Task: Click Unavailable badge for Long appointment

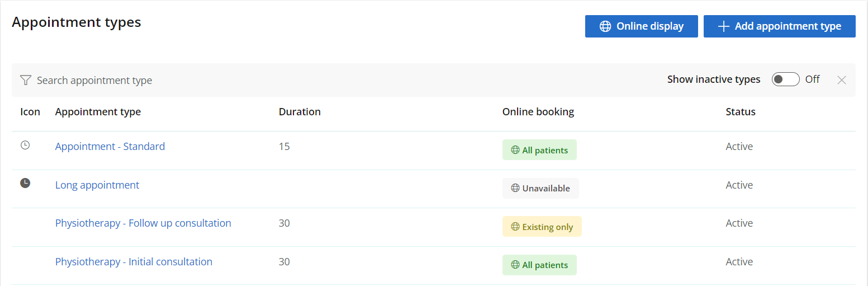Action: click(x=540, y=188)
